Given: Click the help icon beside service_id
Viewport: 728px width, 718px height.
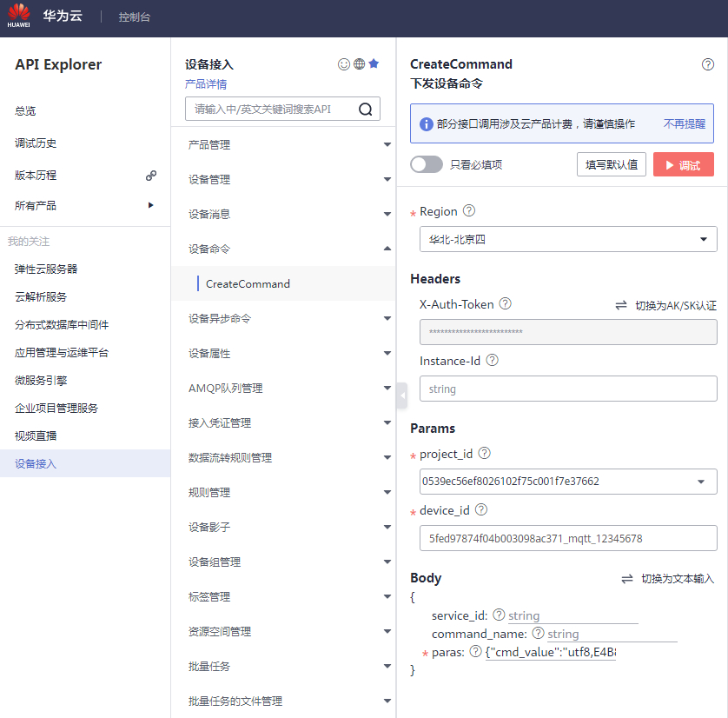Looking at the screenshot, I should [499, 615].
